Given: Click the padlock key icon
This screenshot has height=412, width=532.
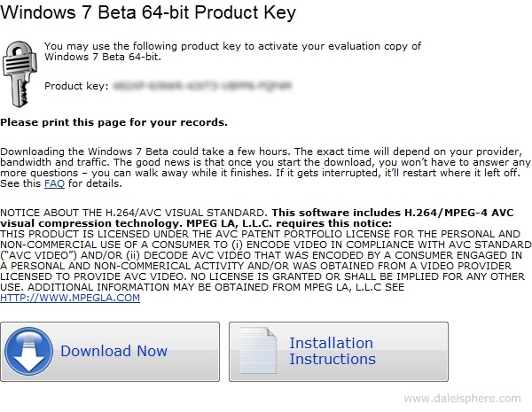Looking at the screenshot, I should pyautogui.click(x=20, y=74).
